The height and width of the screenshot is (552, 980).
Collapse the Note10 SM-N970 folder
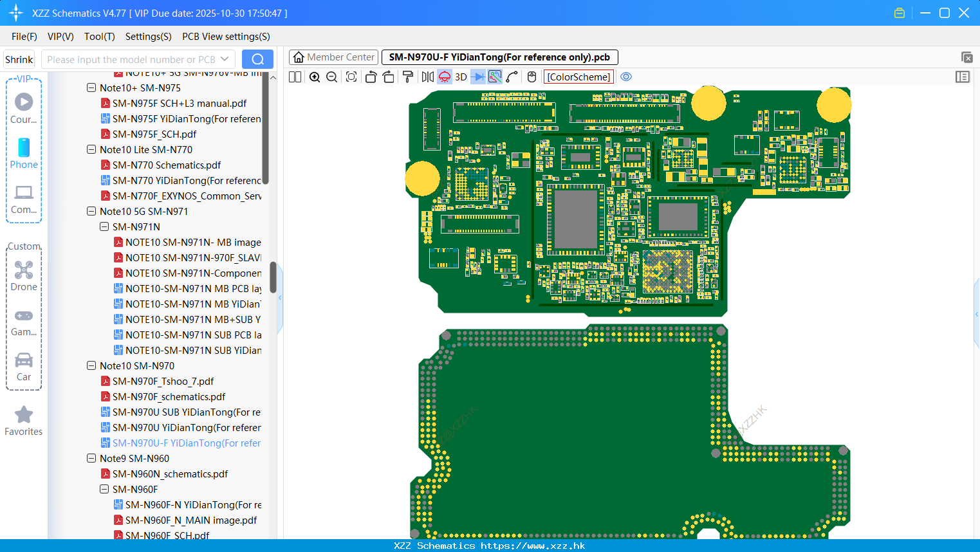click(x=91, y=365)
